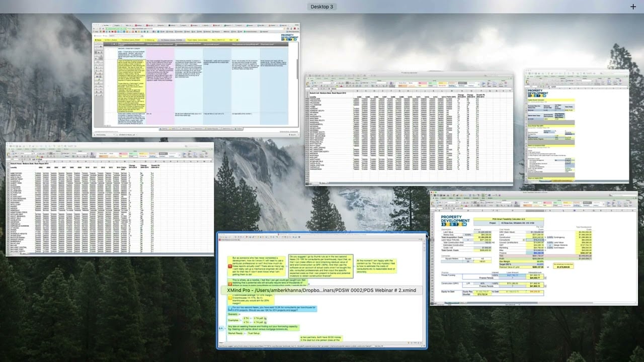Click the blue topic in XMind window
This screenshot has width=644, height=362.
coord(272,308)
